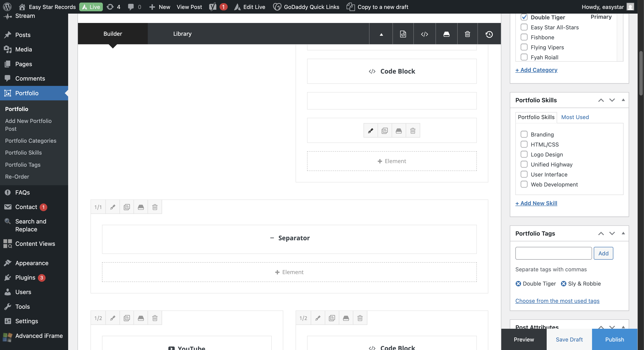Image resolution: width=644 pixels, height=350 pixels.
Task: Open Most Used skills tab
Action: coord(575,117)
